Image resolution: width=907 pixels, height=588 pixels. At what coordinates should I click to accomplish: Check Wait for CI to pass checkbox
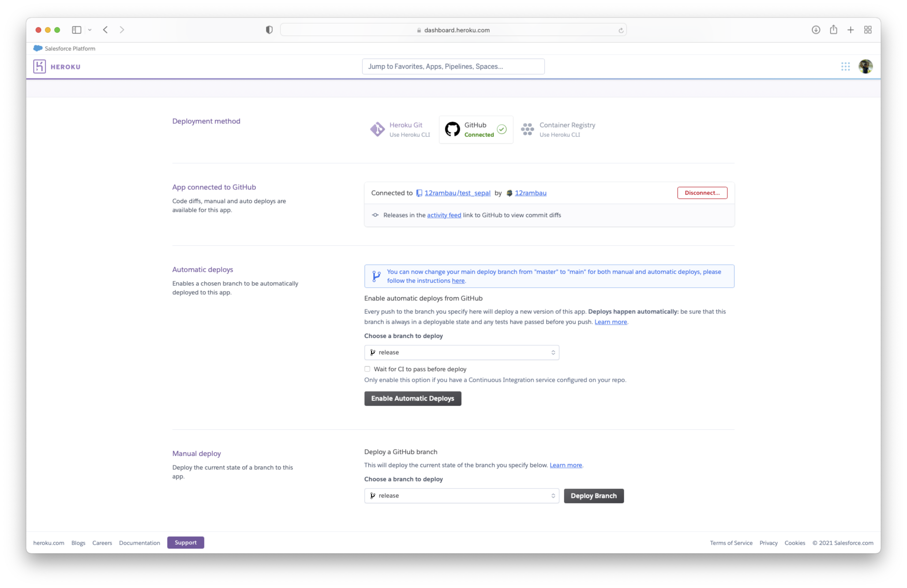[367, 369]
